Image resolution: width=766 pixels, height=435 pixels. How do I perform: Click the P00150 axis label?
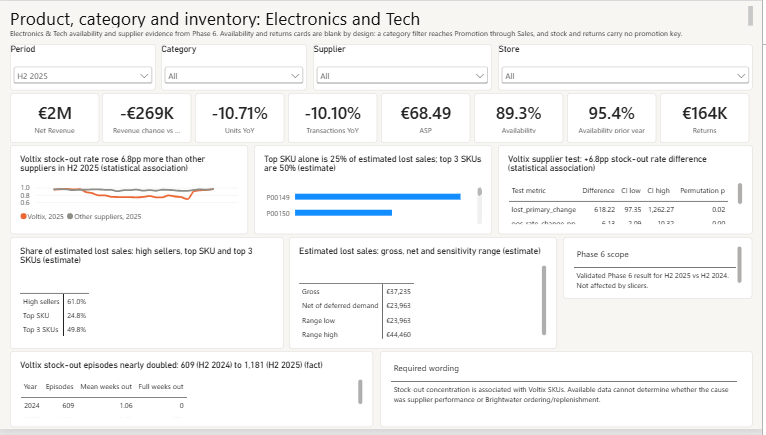278,213
